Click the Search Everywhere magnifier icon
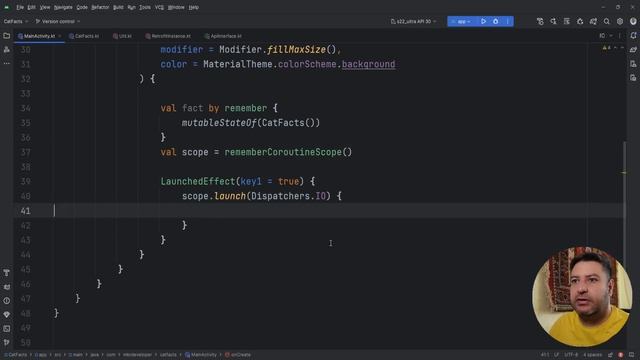Image resolution: width=640 pixels, height=360 pixels. point(607,21)
